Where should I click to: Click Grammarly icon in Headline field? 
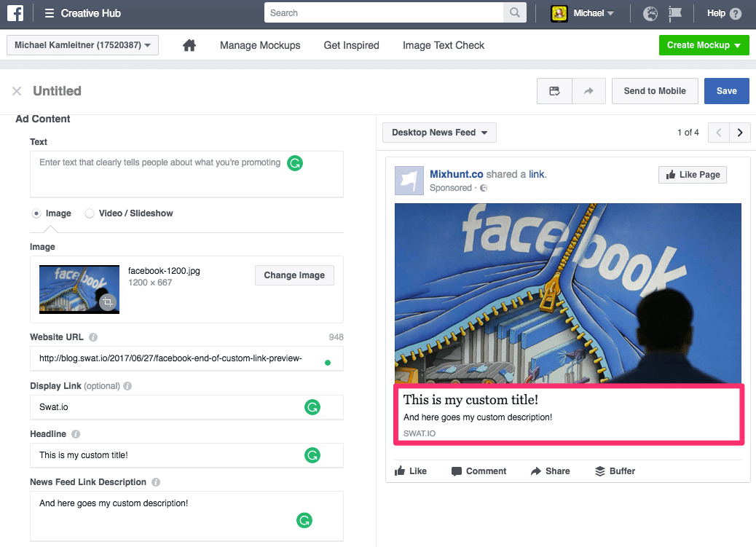[x=312, y=455]
